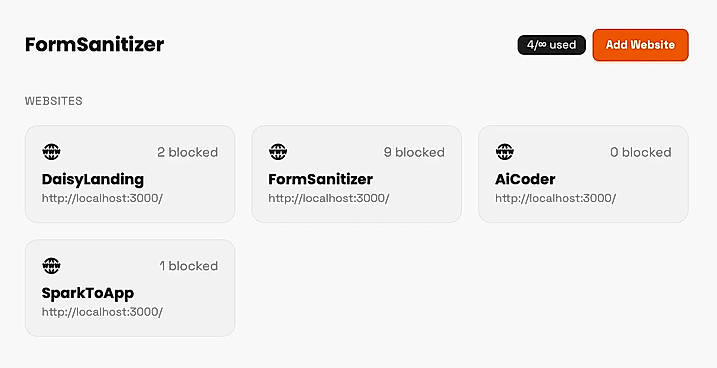Click the globe icon on SparkToApp card
Viewport: 717px width, 368px height.
[x=51, y=265]
